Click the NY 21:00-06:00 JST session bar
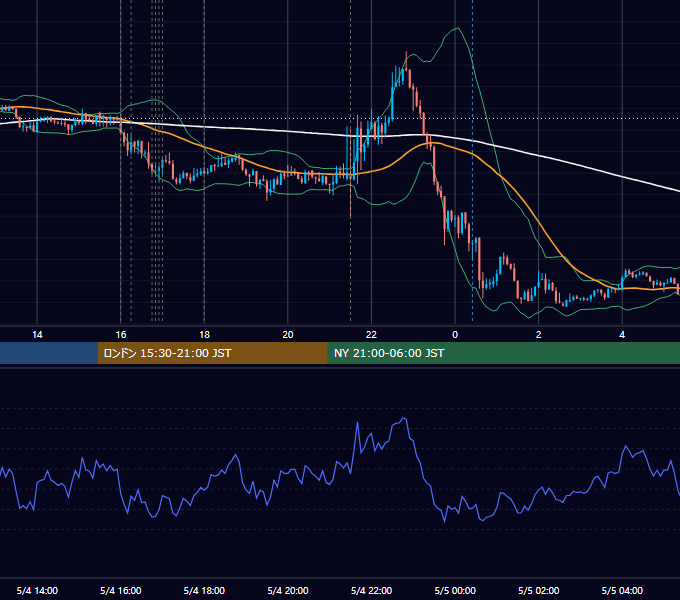This screenshot has height=600, width=680. pyautogui.click(x=503, y=353)
